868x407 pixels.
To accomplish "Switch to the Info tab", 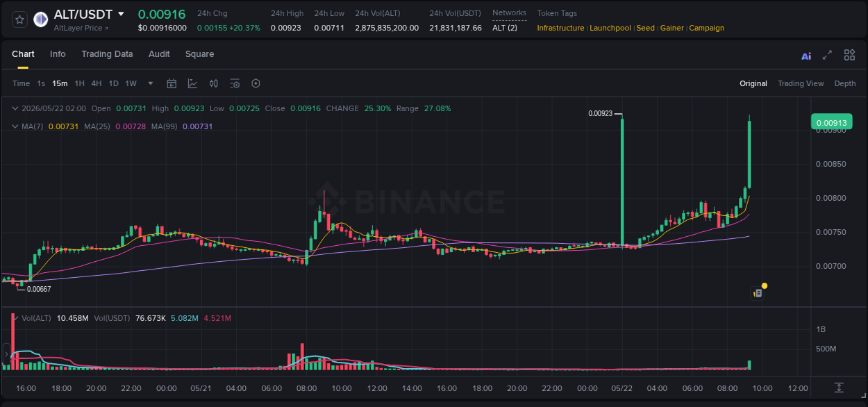I will click(58, 54).
